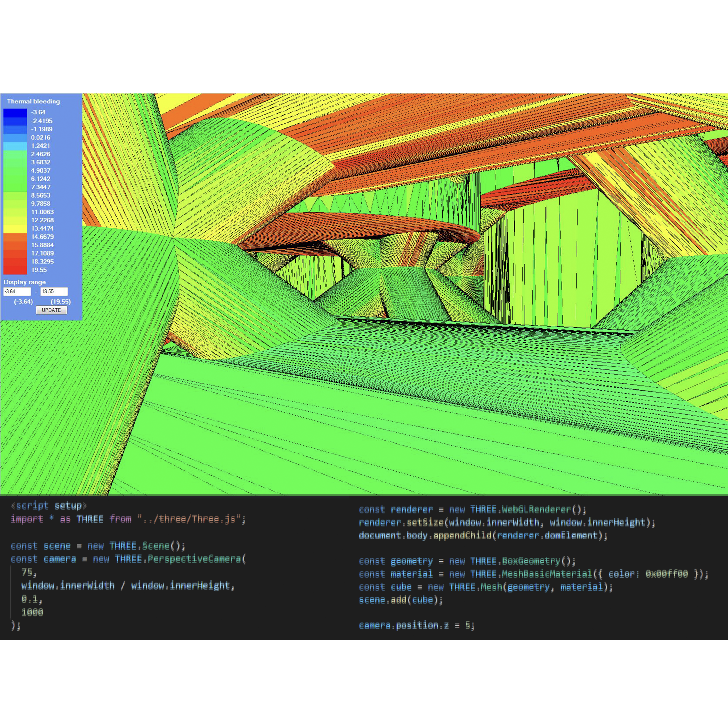
Task: Click the 'Thermal bleeding' legend title
Action: point(33,101)
